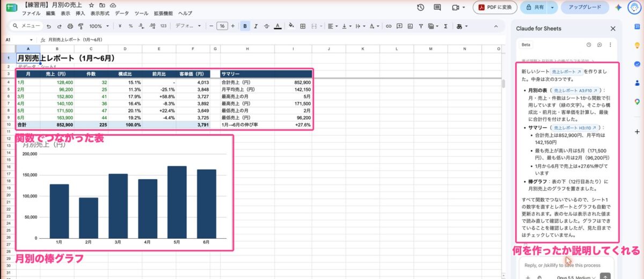Open Gemini sparkle assistant
Screen dimensions: 644x279
pos(618,7)
